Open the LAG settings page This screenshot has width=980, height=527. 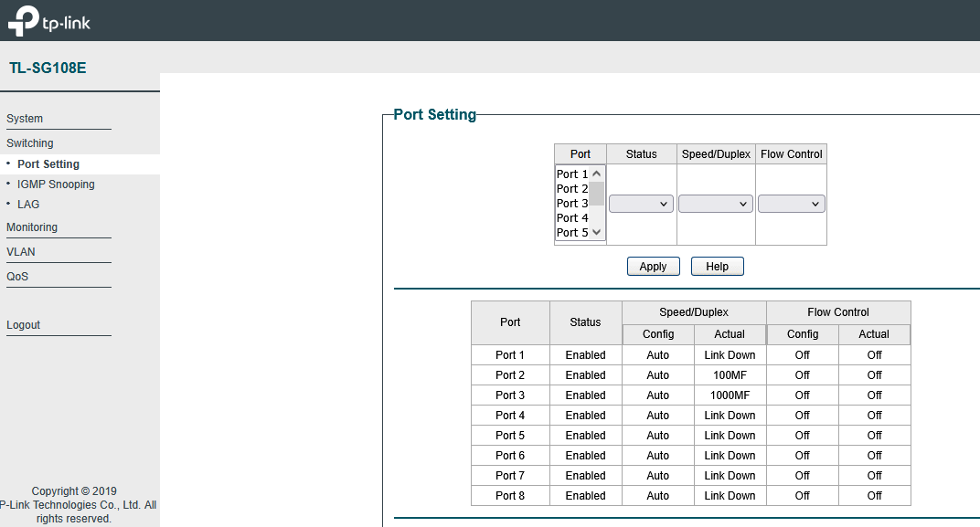click(x=28, y=205)
